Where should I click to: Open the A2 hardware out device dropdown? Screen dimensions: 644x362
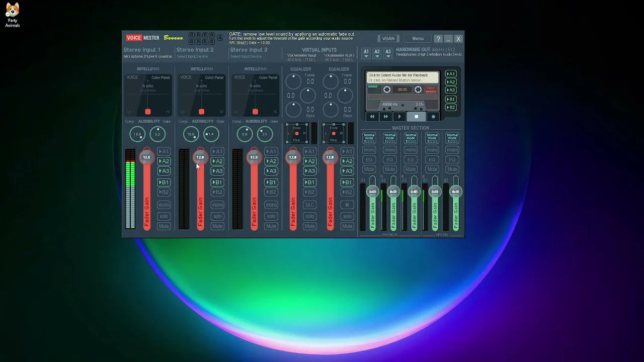click(377, 53)
